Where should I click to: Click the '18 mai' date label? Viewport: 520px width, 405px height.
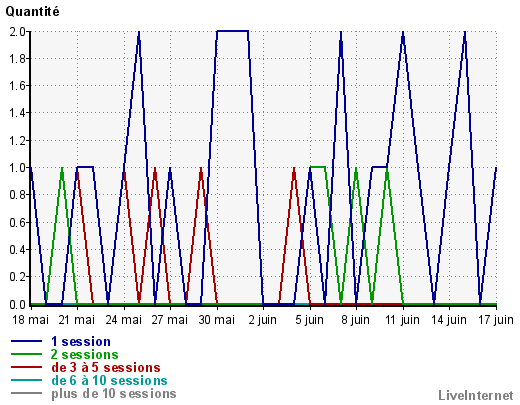[30, 320]
